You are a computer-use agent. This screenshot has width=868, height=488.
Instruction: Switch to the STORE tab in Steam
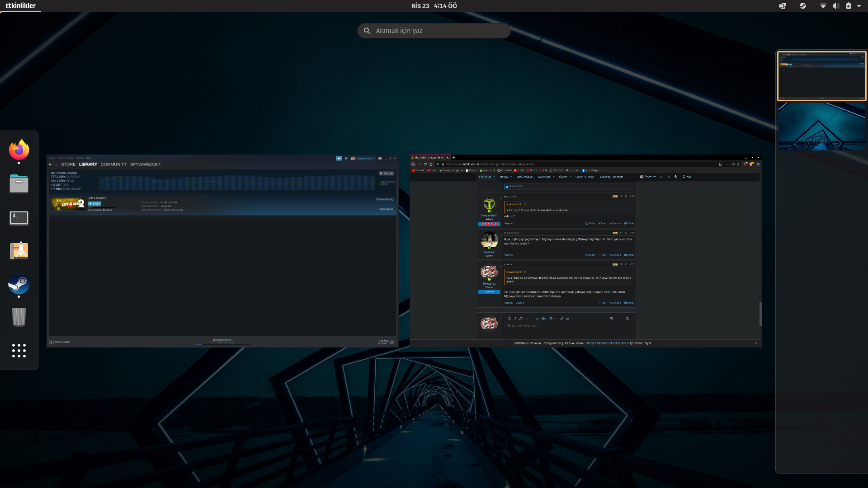pos(69,164)
